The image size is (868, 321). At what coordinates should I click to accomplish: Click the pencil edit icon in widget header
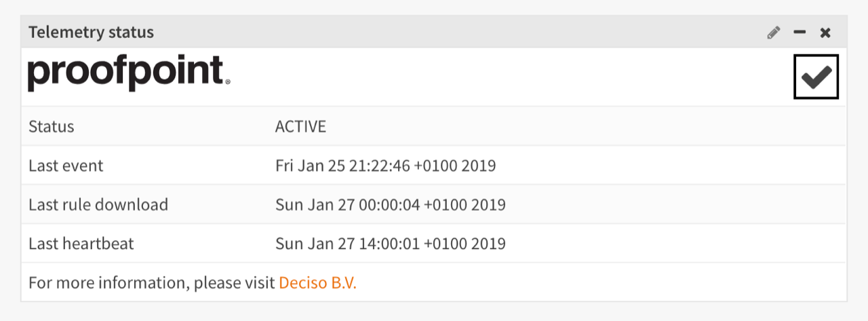[x=774, y=33]
